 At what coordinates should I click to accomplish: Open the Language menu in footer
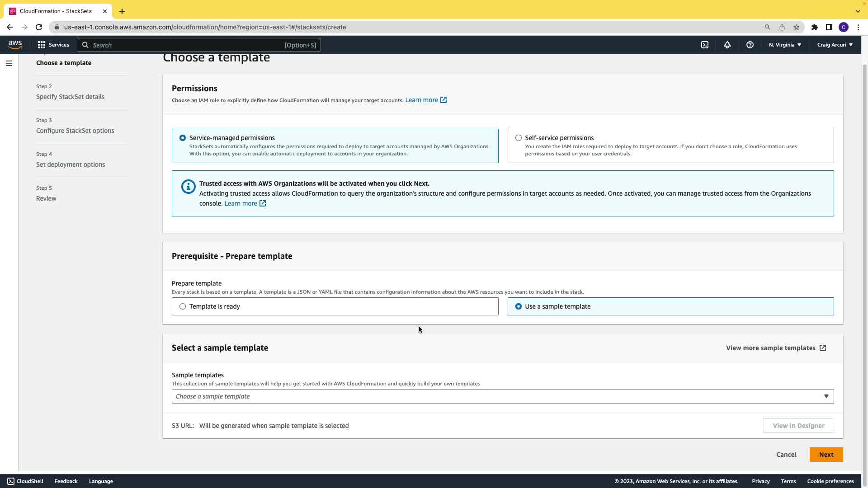tap(101, 481)
